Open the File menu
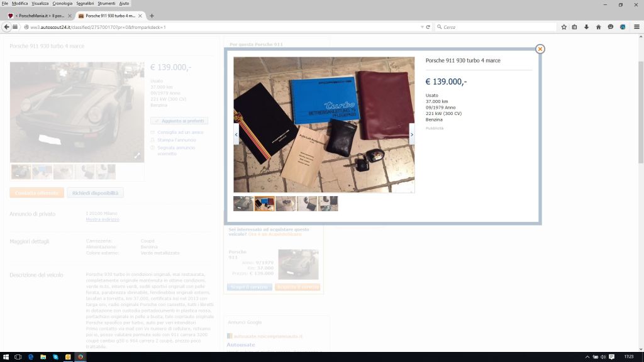The width and height of the screenshot is (644, 362). coord(5,3)
